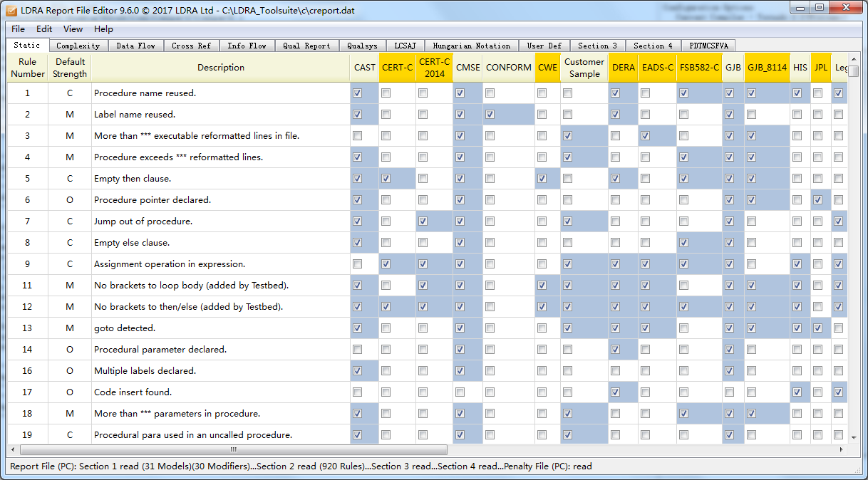Click default strength 'M' for rule 2
Image resolution: width=868 pixels, height=480 pixels.
coord(70,115)
